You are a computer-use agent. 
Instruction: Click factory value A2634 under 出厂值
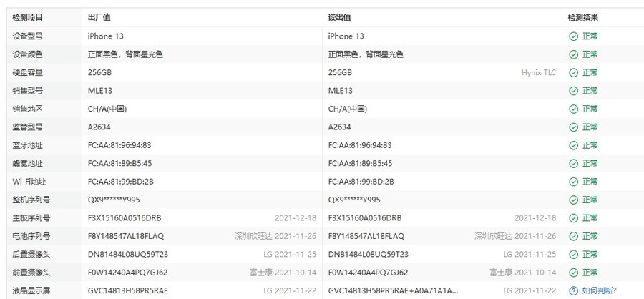(x=99, y=127)
